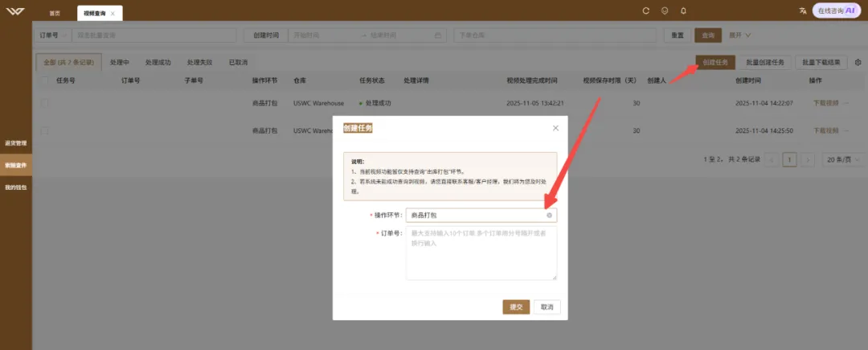This screenshot has height=350, width=868.
Task: Click 下载视频 link in 14:22:07 row
Action: click(x=825, y=103)
